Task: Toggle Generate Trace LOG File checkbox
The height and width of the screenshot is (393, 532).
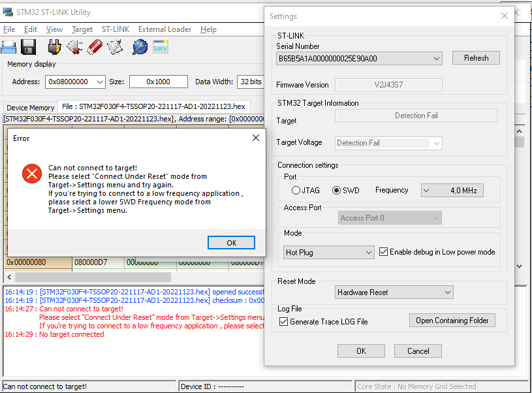Action: click(x=284, y=321)
